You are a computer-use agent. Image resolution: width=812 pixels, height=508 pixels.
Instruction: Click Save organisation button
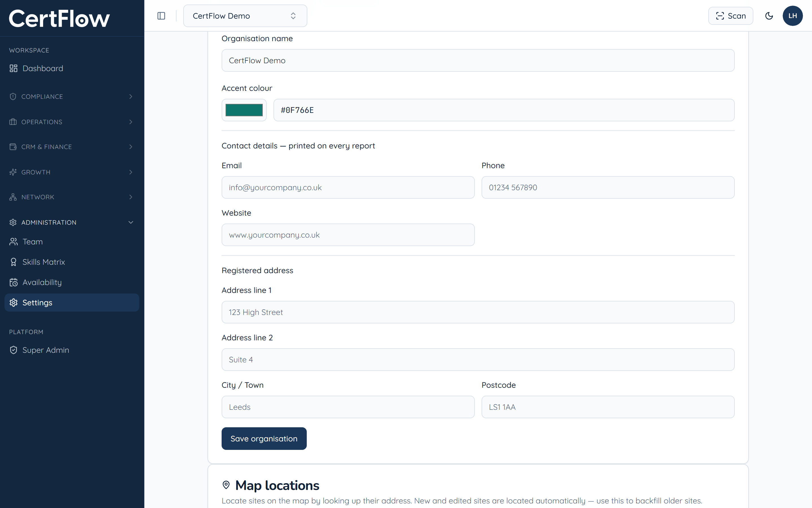coord(264,439)
